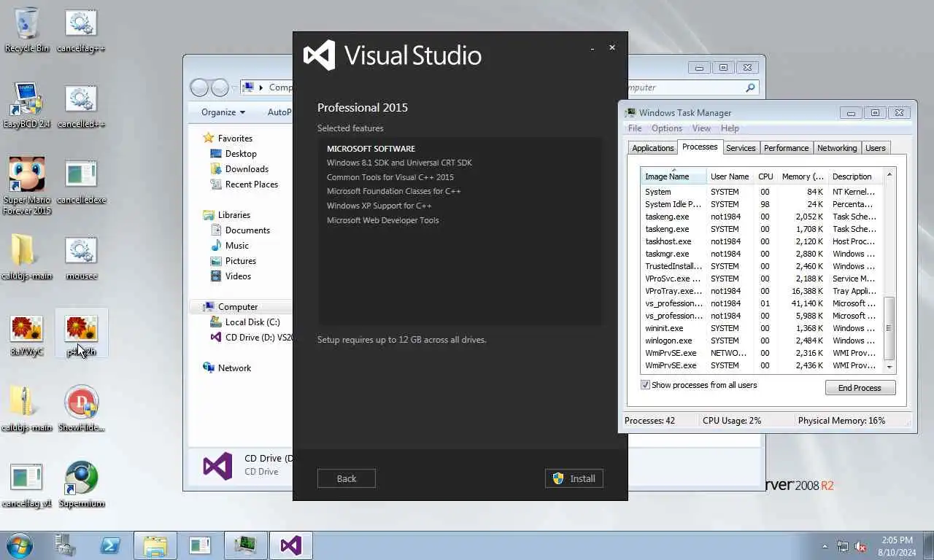
Task: Show hidden tray icons arrow
Action: 825,546
